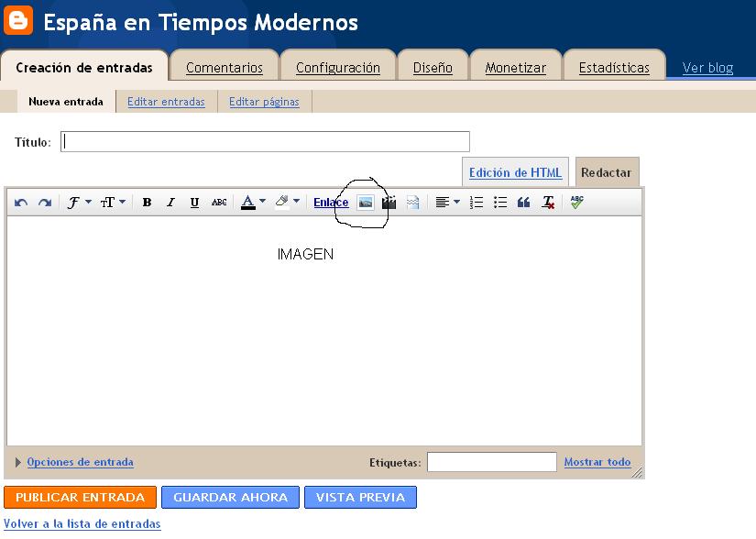Select text background highlight icon

tap(282, 202)
